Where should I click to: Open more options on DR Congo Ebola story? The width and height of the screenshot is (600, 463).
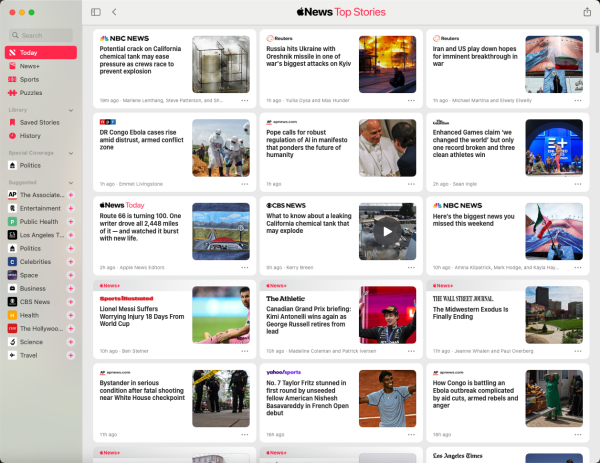(245, 184)
